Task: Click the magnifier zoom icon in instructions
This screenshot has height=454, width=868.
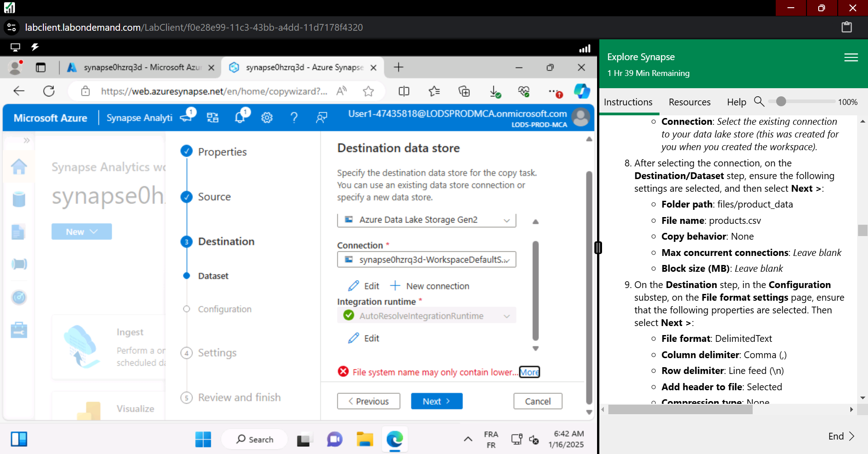Action: point(759,101)
